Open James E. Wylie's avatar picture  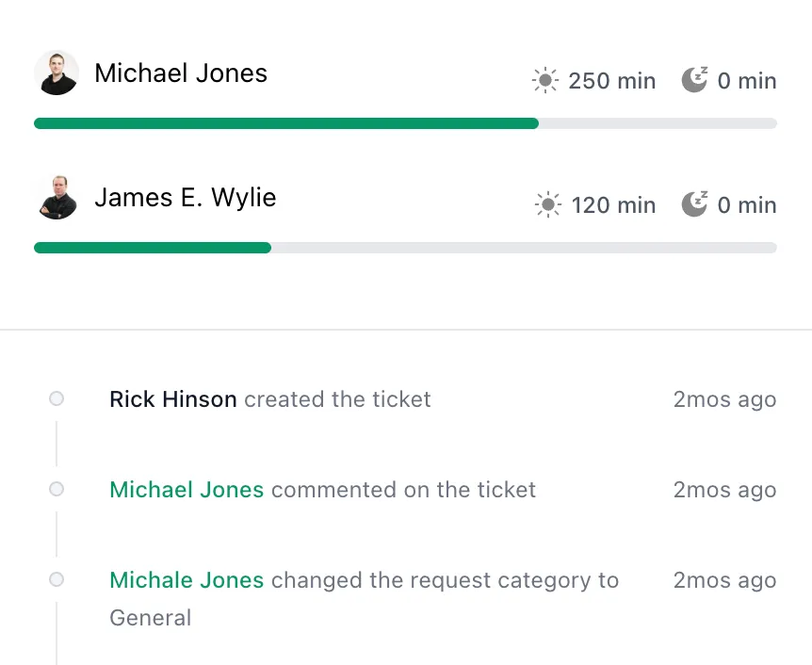57,197
